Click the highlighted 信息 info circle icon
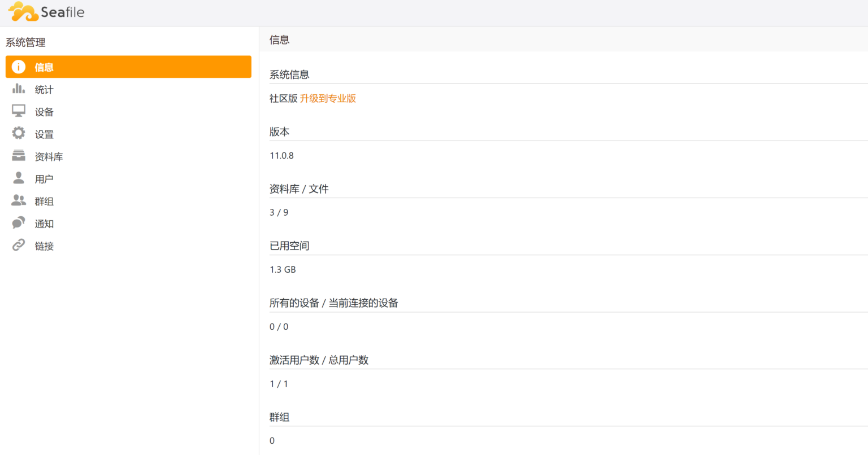868x455 pixels. point(19,67)
